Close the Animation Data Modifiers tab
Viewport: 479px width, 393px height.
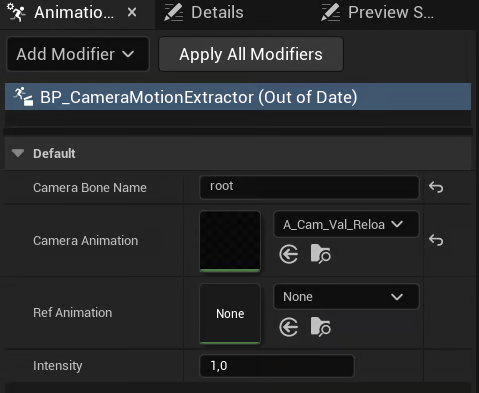pos(132,13)
